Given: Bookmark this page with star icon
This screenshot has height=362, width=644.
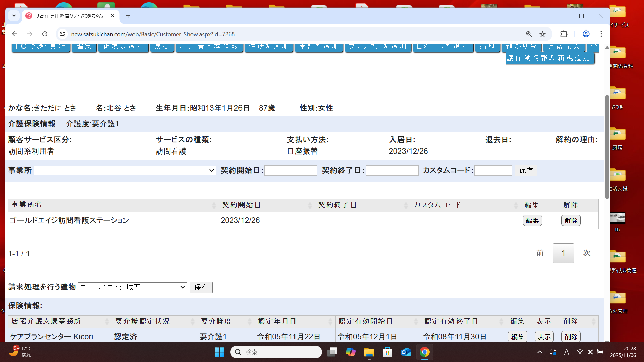Looking at the screenshot, I should (542, 34).
